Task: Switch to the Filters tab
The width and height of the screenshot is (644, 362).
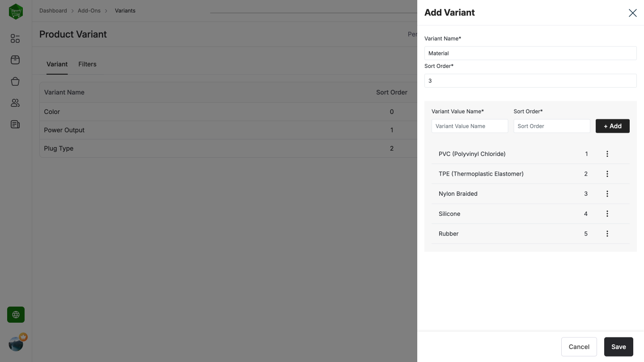Action: [87, 64]
